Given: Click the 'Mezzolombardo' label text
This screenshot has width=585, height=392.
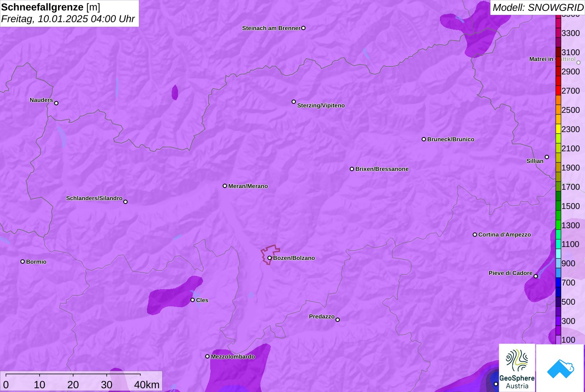Looking at the screenshot, I should coord(233,356).
